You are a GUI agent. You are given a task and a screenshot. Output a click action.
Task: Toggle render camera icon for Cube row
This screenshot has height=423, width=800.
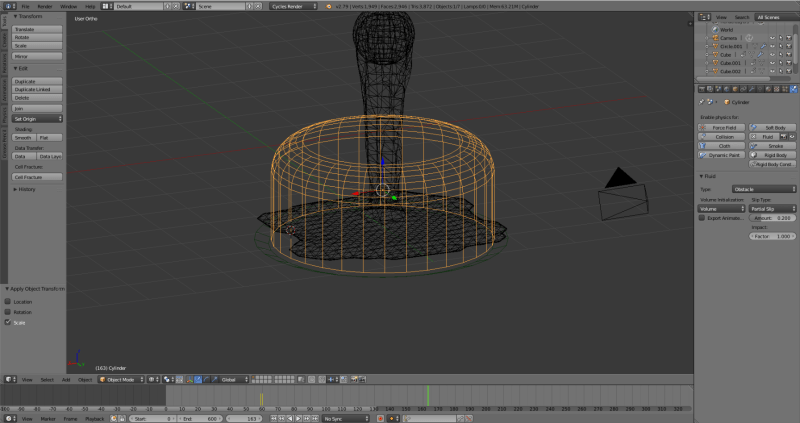click(x=789, y=55)
